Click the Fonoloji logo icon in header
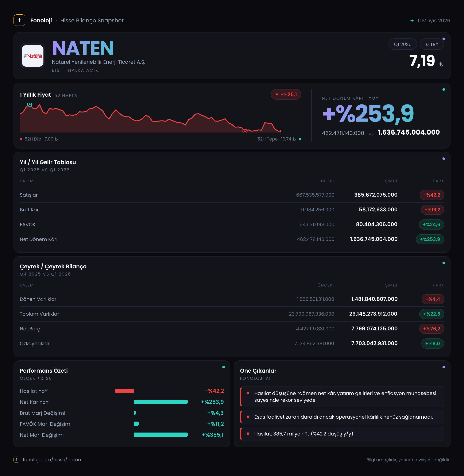Image resolution: width=464 pixels, height=476 pixels. [19, 20]
